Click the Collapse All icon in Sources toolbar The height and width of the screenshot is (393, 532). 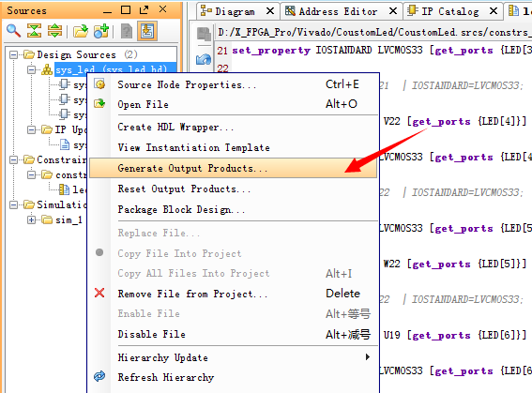(35, 31)
